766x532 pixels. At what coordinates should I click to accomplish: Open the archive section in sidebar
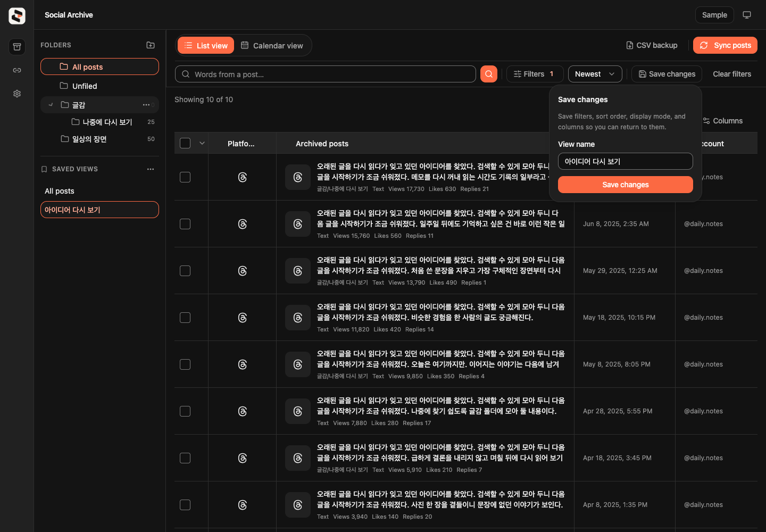click(17, 47)
